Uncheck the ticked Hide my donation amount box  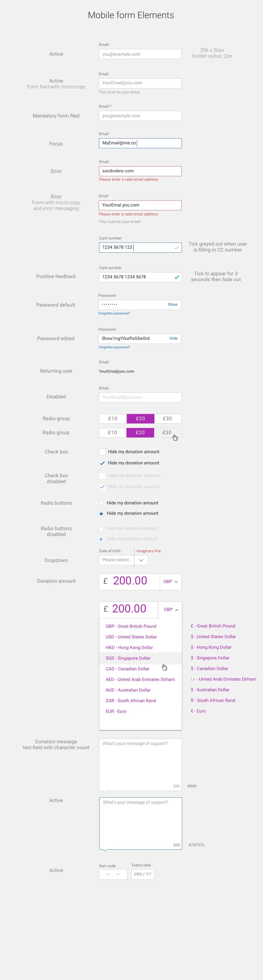102,463
